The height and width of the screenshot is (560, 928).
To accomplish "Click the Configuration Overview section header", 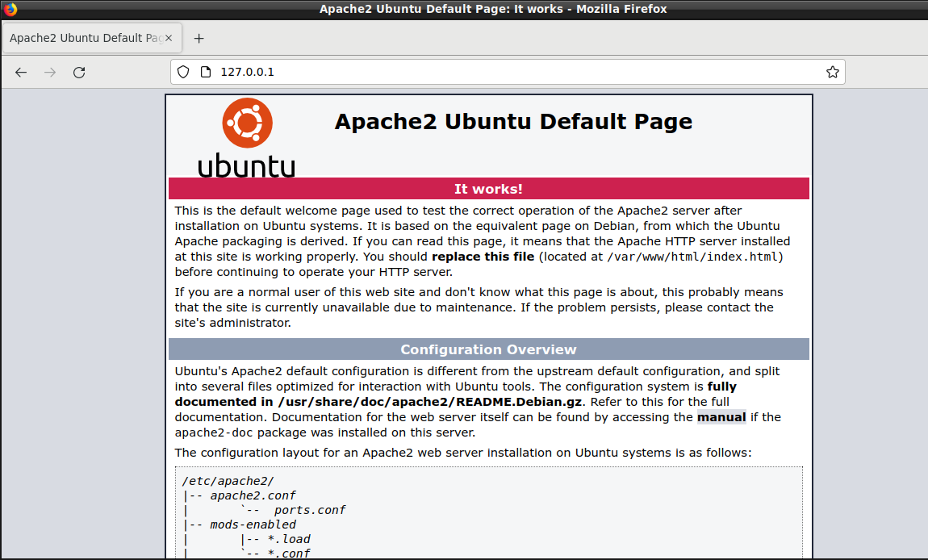I will 489,349.
